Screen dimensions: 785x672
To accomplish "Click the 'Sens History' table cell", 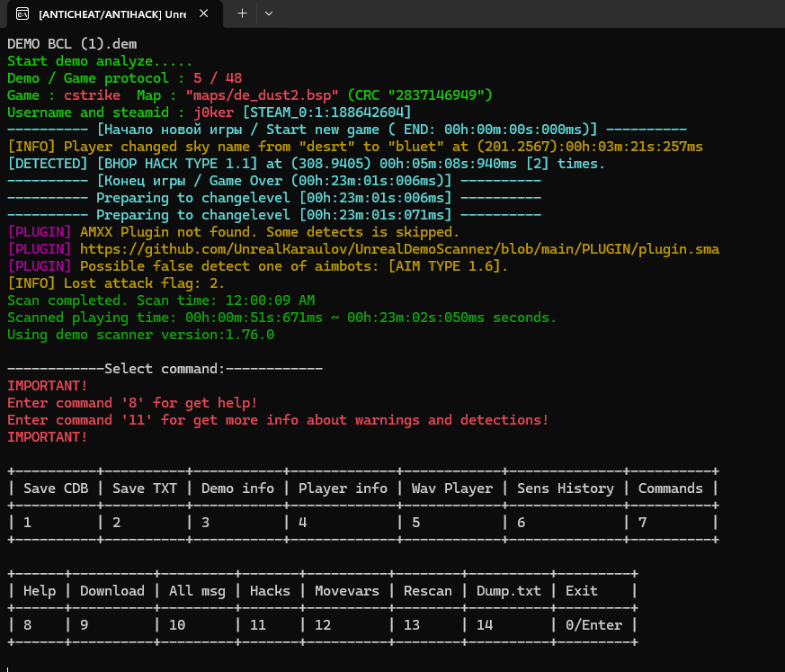I will coord(566,488).
